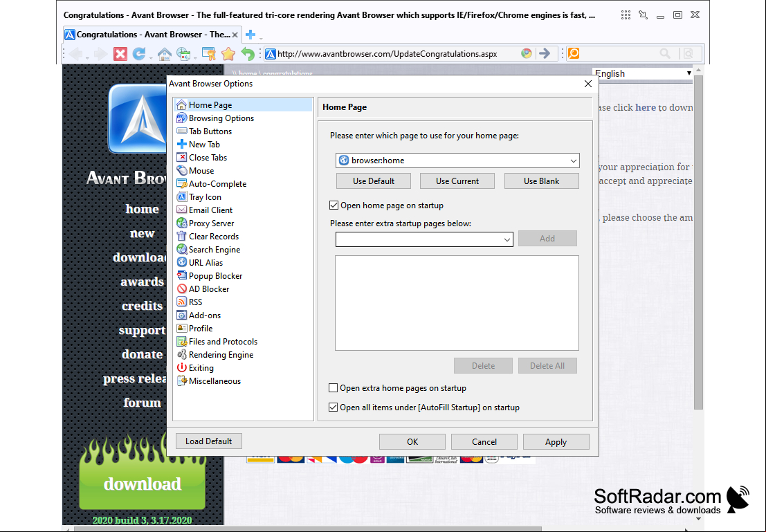
Task: Click the Load Default button
Action: tap(208, 441)
